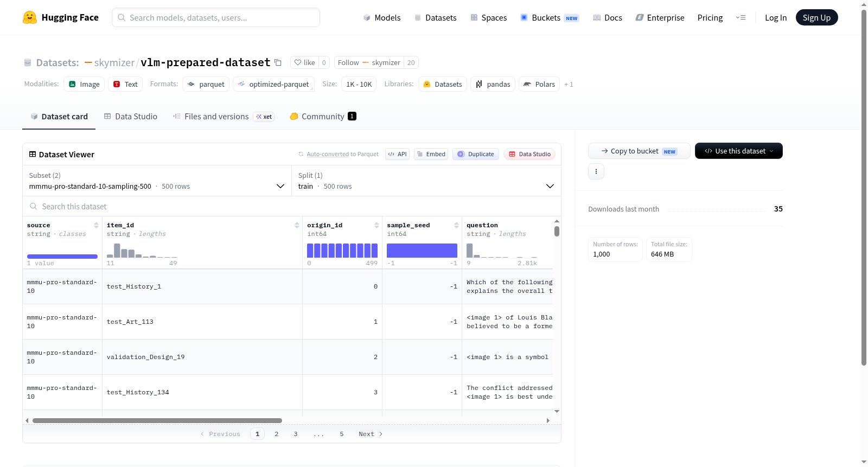Open Docs
The image size is (868, 467).
607,17
